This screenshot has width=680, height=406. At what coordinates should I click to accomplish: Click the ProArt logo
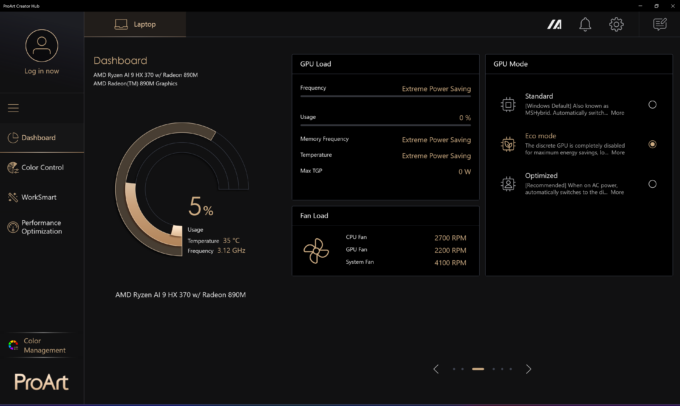pyautogui.click(x=42, y=382)
